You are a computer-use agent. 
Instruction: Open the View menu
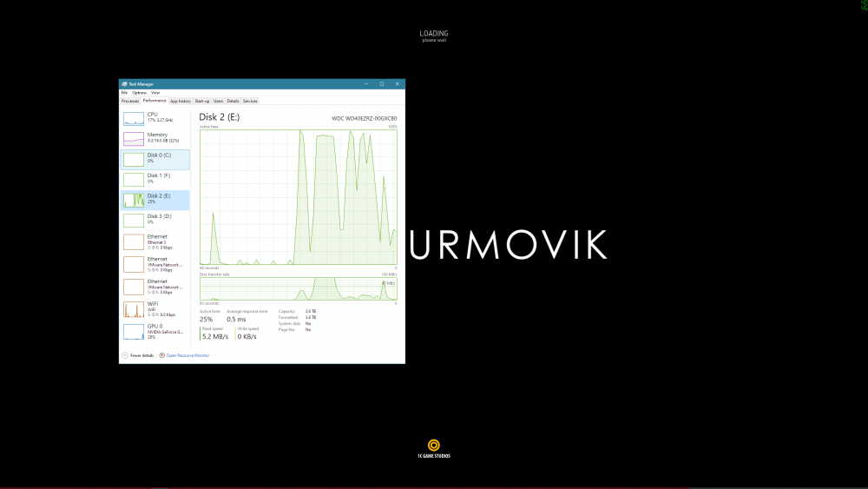[155, 92]
